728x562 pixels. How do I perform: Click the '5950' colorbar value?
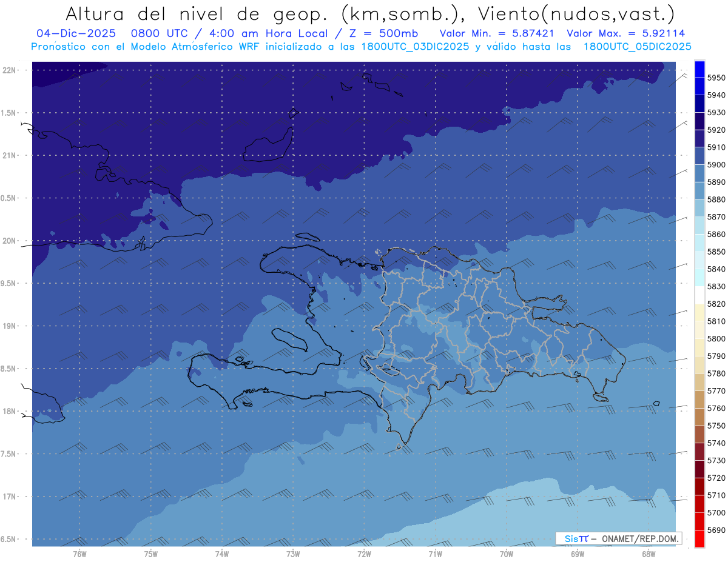click(x=716, y=78)
